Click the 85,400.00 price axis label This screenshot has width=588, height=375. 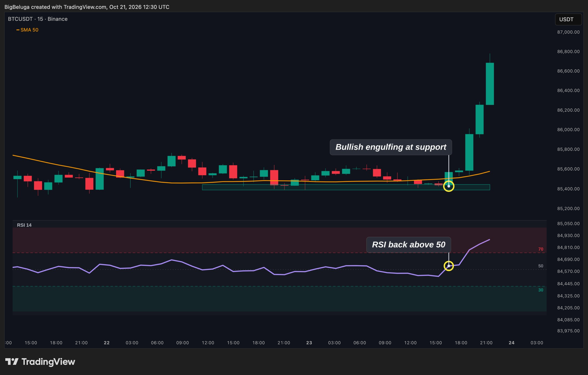(568, 189)
